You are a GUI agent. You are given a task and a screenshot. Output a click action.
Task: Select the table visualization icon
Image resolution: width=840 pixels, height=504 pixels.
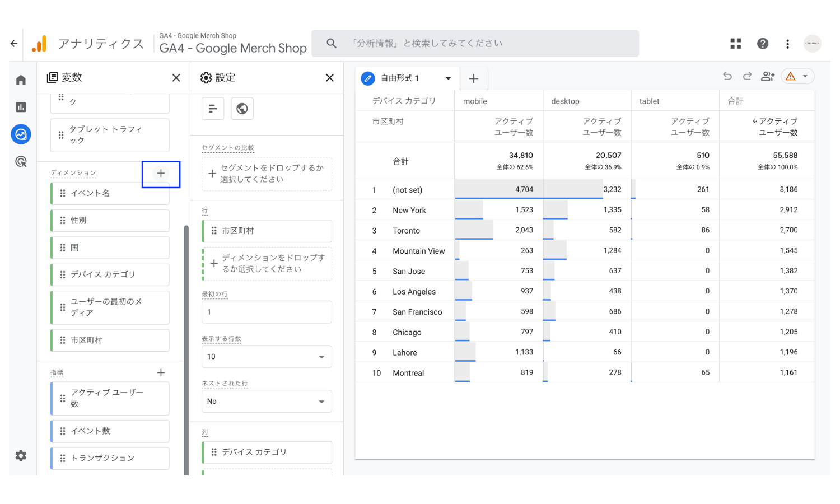click(x=213, y=109)
